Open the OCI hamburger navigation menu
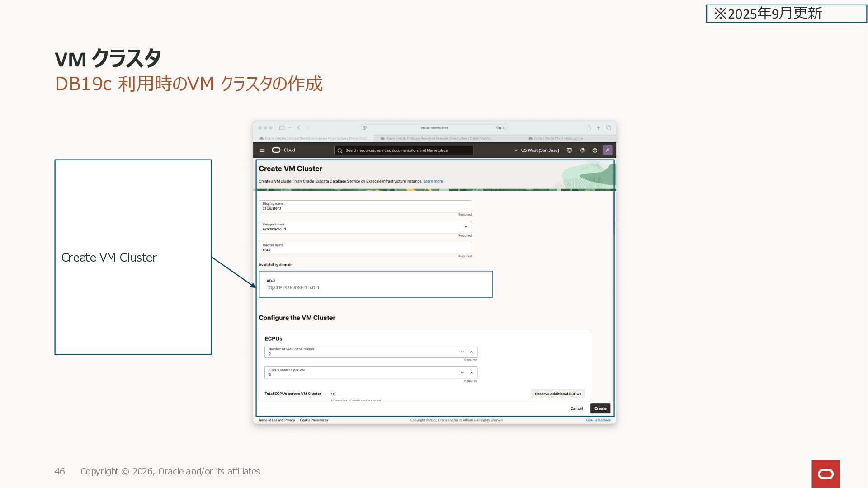868x488 pixels. coord(262,150)
